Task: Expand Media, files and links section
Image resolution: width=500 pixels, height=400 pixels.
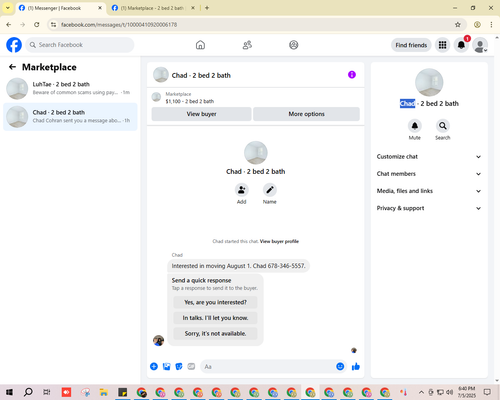Action: point(429,191)
